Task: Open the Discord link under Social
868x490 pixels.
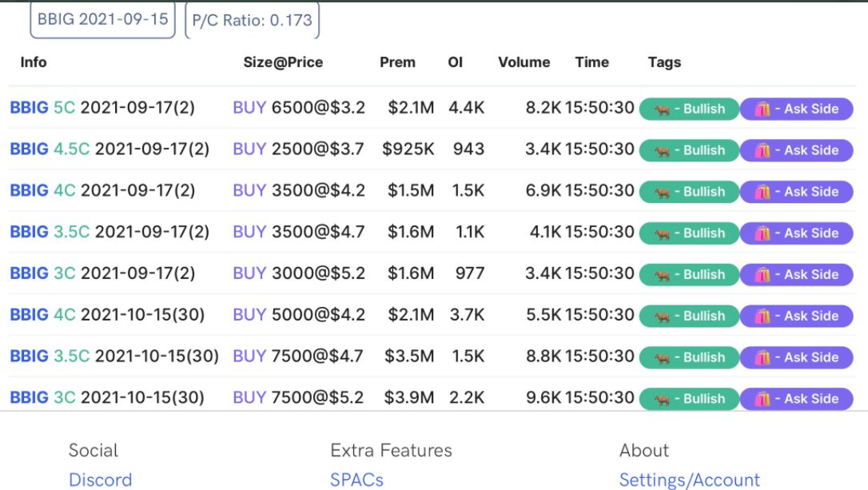Action: (100, 480)
